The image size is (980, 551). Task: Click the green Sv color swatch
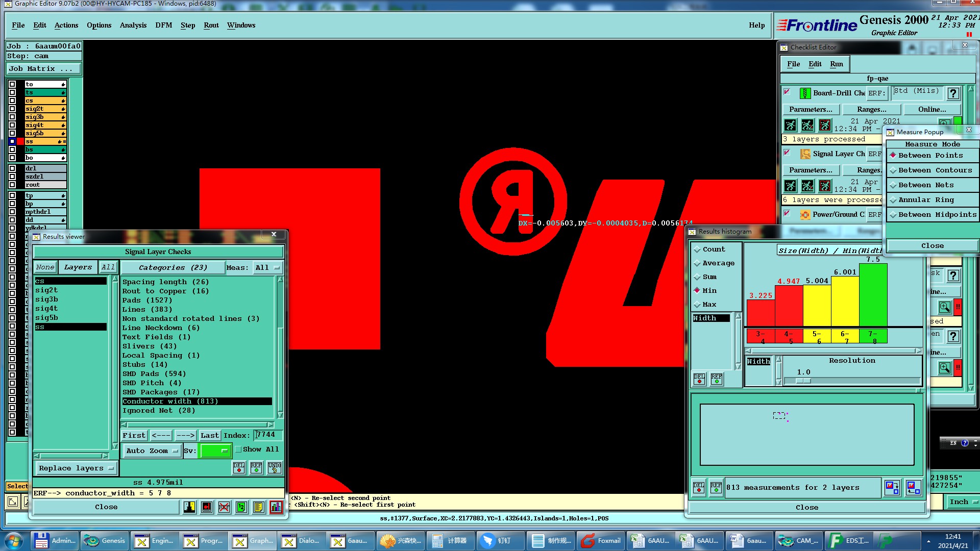pos(215,451)
